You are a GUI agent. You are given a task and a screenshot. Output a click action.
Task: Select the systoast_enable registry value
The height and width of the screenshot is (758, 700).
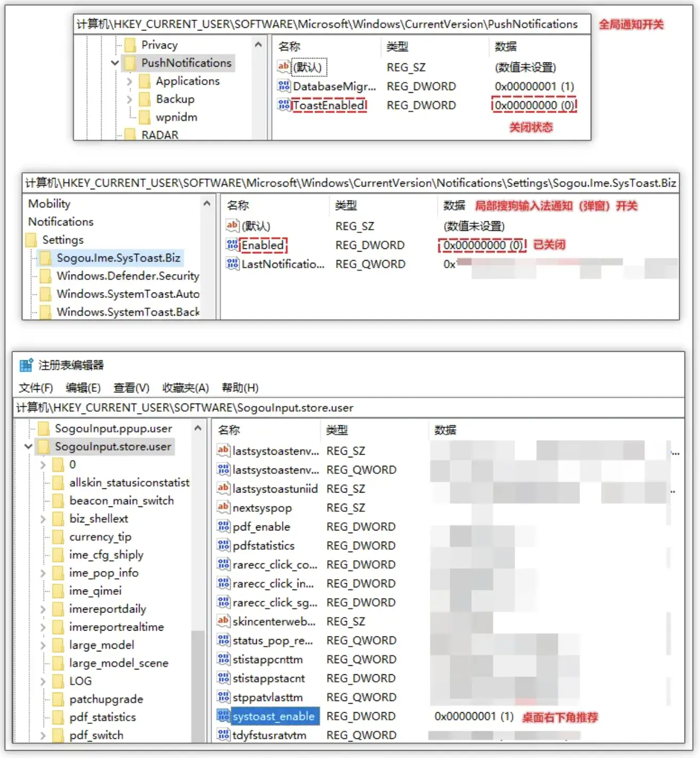[x=273, y=716]
